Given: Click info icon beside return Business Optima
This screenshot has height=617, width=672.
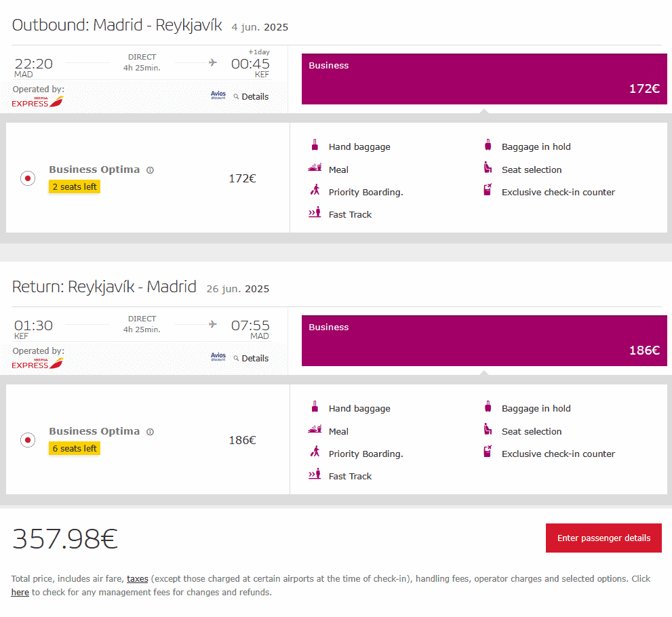Looking at the screenshot, I should tap(150, 432).
